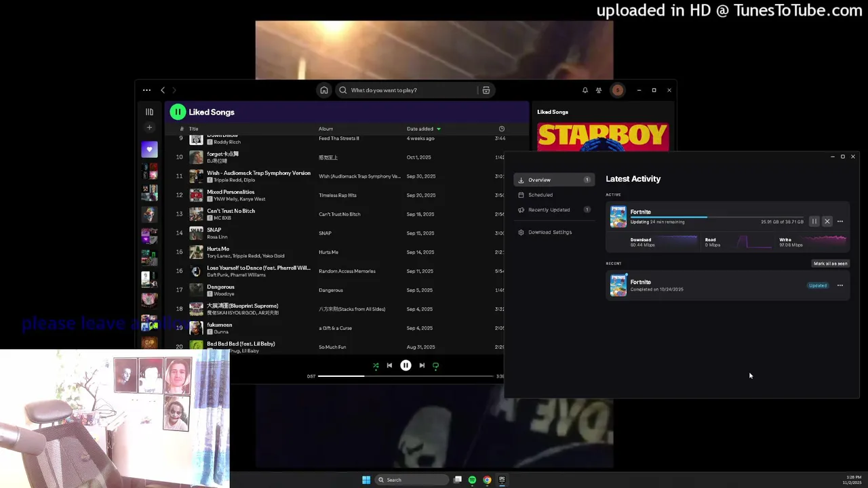The width and height of the screenshot is (868, 488).
Task: Open Spotify notifications bell
Action: (585, 90)
